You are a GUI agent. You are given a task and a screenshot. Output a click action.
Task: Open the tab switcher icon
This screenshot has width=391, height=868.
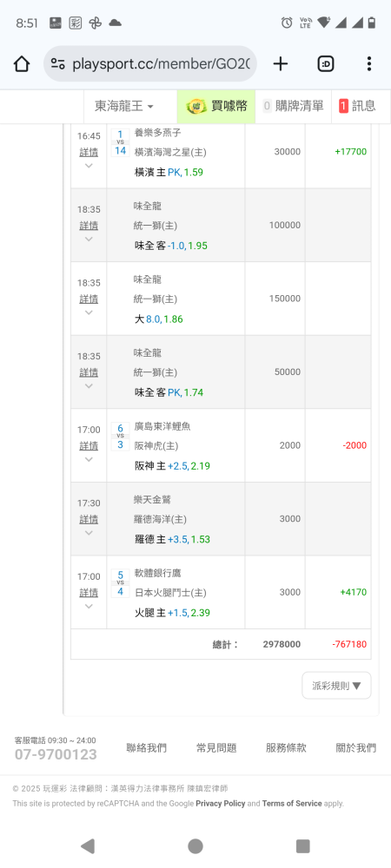(326, 64)
